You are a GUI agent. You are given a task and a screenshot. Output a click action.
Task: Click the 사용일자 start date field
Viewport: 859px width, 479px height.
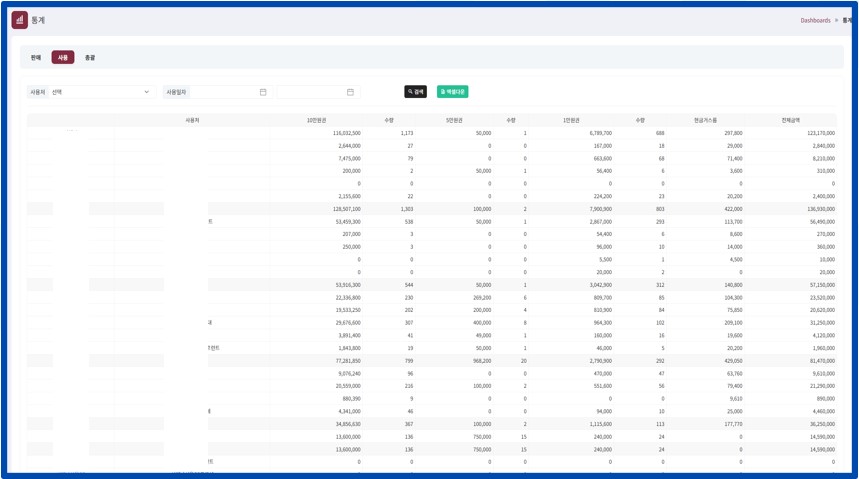pos(223,92)
